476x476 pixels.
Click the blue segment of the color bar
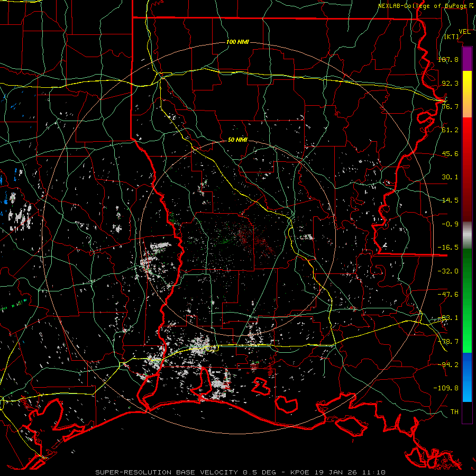tap(467, 377)
